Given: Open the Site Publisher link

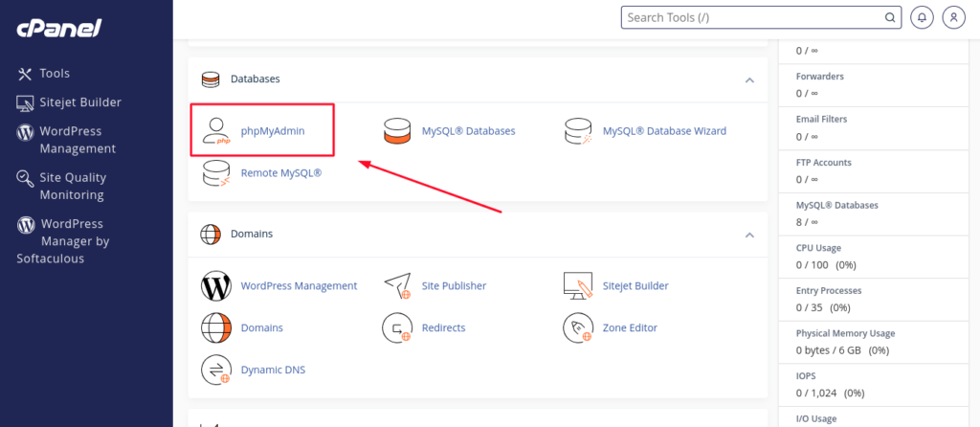Looking at the screenshot, I should click(x=454, y=285).
